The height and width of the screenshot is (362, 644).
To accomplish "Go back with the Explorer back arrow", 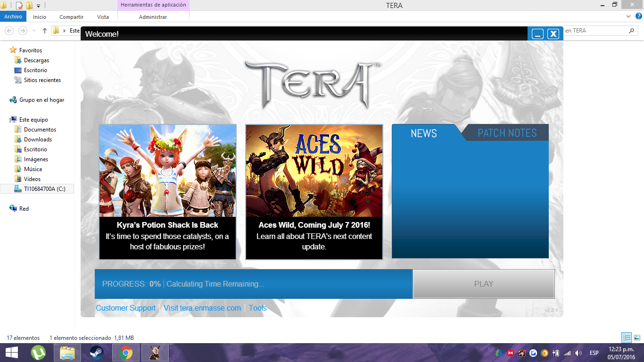I will (x=9, y=31).
